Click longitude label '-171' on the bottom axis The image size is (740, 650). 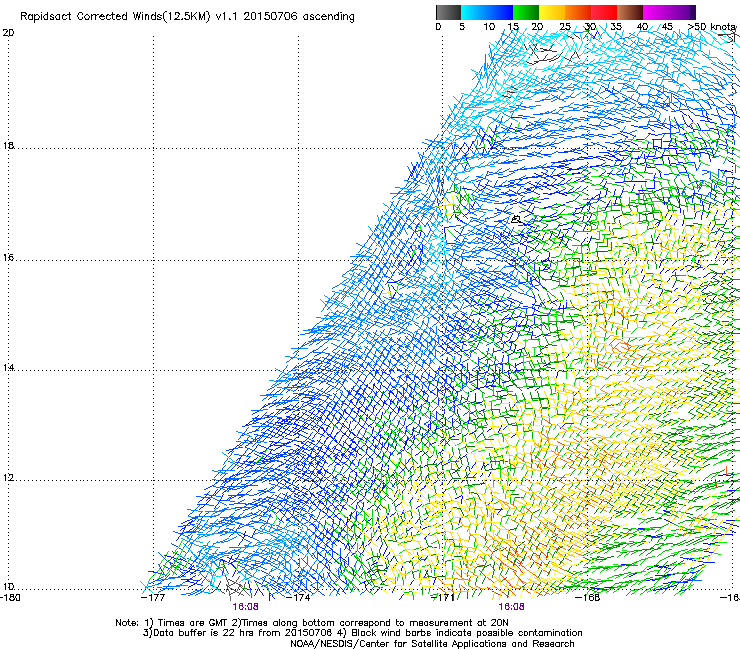coord(443,597)
